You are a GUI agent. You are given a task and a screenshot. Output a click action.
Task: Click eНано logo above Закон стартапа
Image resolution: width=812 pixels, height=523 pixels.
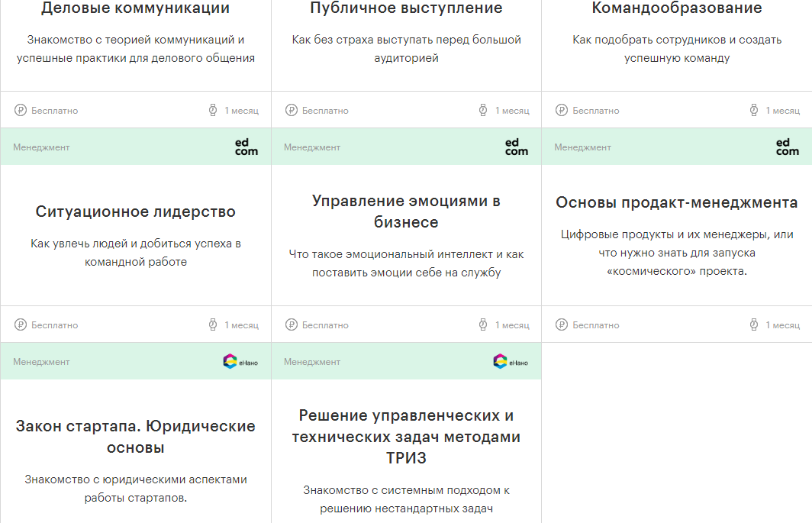click(240, 362)
